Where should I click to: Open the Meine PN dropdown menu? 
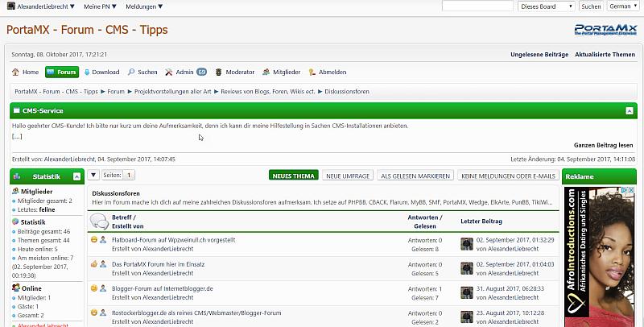tap(100, 6)
